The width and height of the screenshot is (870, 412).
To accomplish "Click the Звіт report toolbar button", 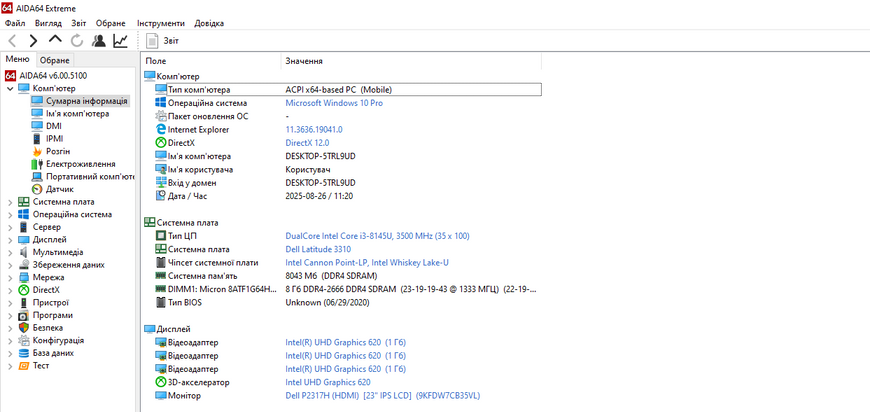I will [163, 41].
